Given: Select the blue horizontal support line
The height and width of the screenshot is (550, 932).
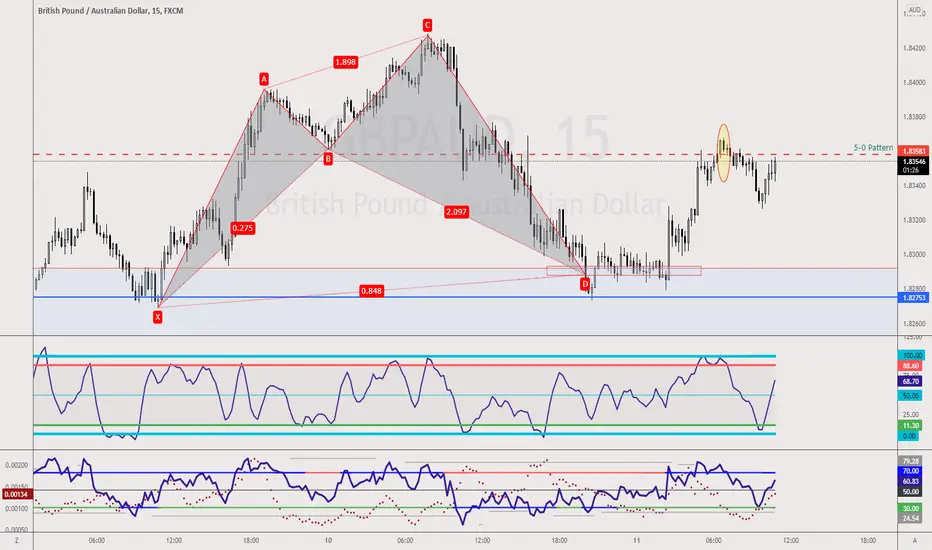Looking at the screenshot, I should point(465,297).
